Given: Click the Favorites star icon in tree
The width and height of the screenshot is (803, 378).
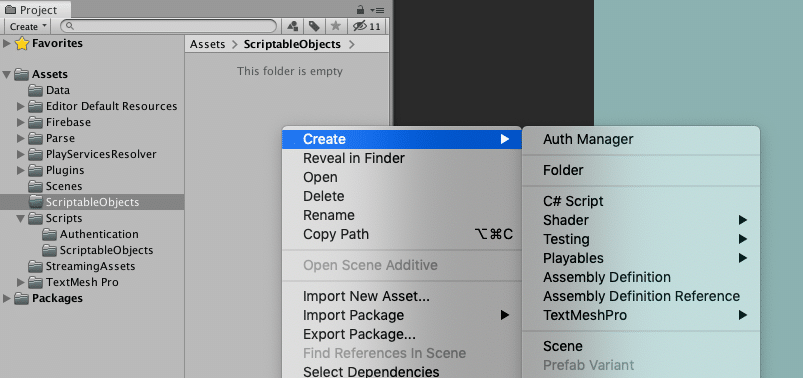Looking at the screenshot, I should point(22,44).
